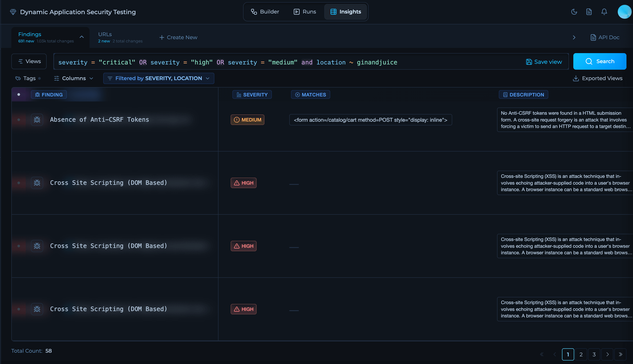Viewport: 633px width, 364px height.
Task: Click the user avatar circle
Action: pos(624,12)
